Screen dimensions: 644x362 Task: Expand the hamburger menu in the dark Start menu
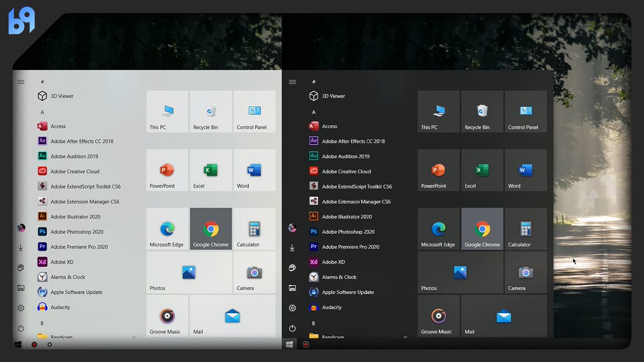tap(292, 82)
